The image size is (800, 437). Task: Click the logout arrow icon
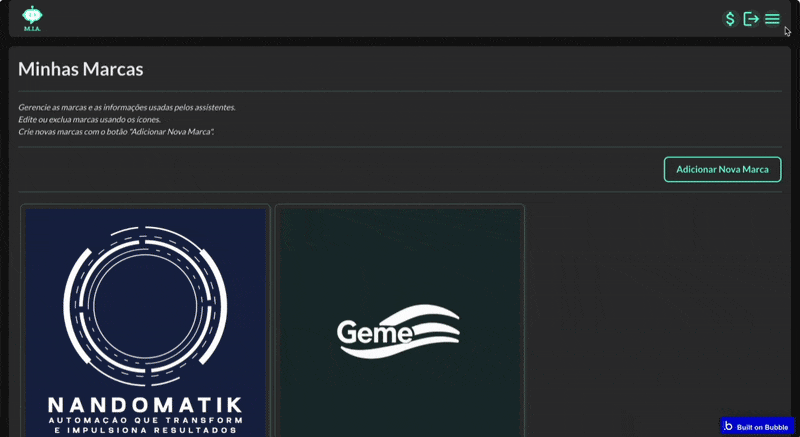(x=751, y=19)
